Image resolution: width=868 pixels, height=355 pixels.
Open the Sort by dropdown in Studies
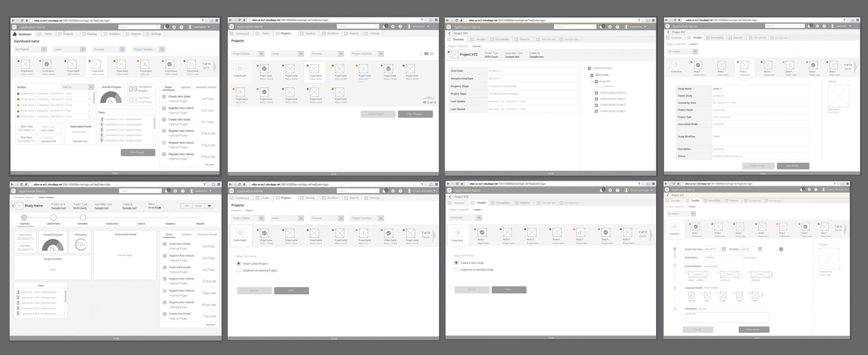91,87
